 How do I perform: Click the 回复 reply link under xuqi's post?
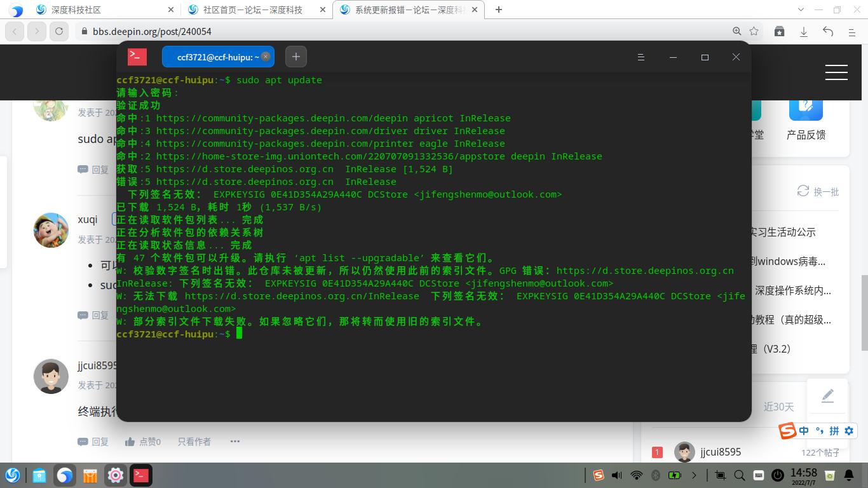[94, 315]
